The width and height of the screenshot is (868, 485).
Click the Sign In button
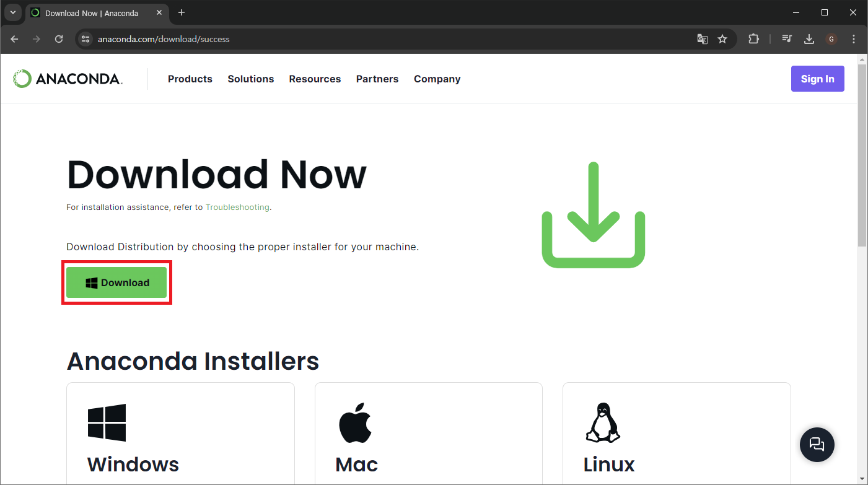tap(818, 79)
